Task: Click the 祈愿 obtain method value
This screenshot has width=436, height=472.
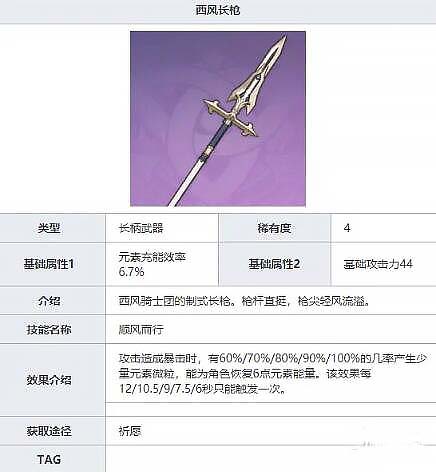Action: pos(130,431)
